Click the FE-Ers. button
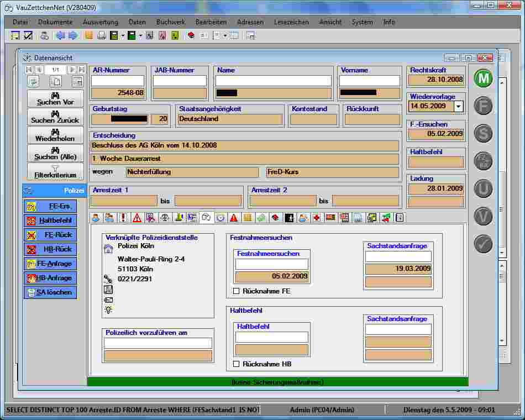Screen dimensions: 525x420 coord(50,206)
